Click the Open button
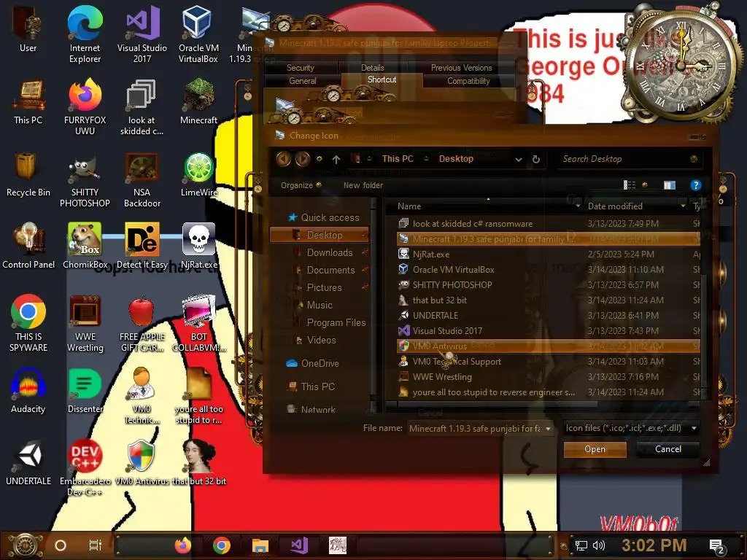Viewport: 747px width, 560px height. click(x=595, y=449)
